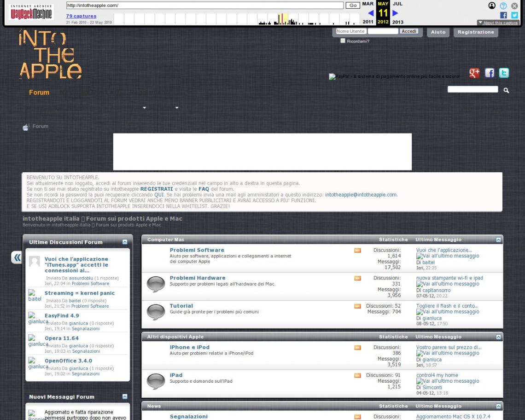Click the REGISTRATI link in welcome notice
The height and width of the screenshot is (420, 525).
[157, 189]
